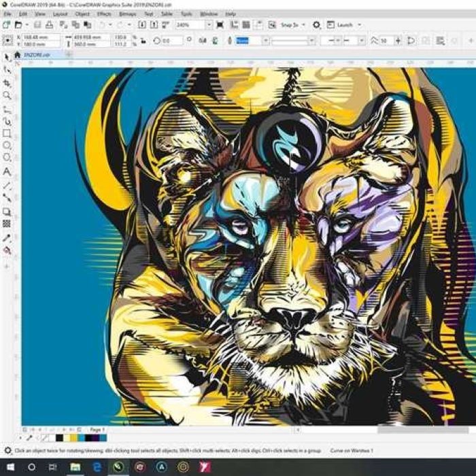Open the Undo history dropdown
The image size is (476, 476).
pyautogui.click(x=110, y=25)
